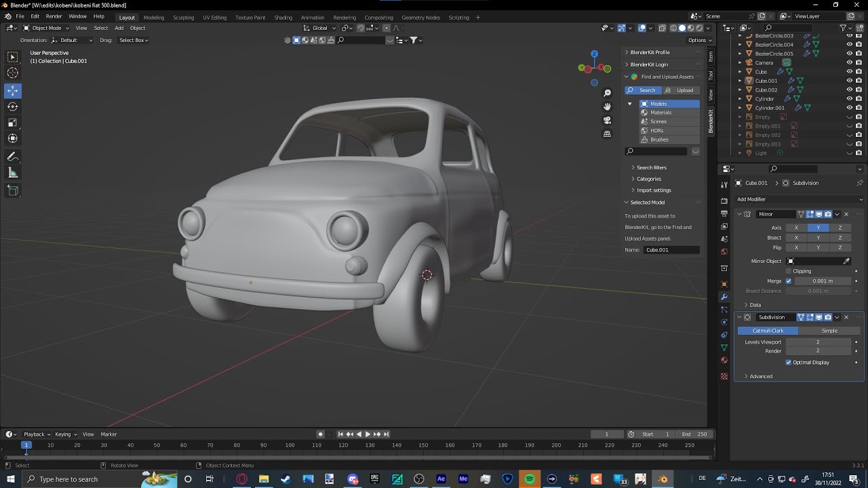The width and height of the screenshot is (868, 488).
Task: Toggle Mirror Axis Z button
Action: pyautogui.click(x=840, y=228)
